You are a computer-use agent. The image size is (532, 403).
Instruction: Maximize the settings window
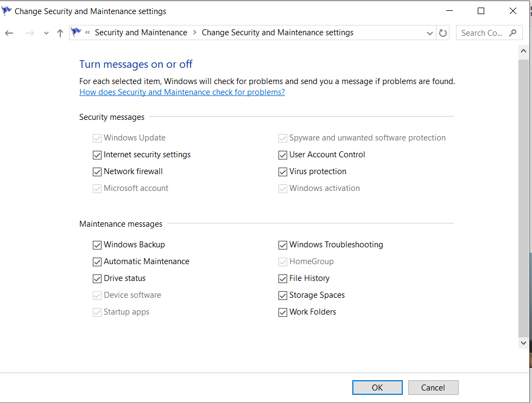[x=481, y=11]
